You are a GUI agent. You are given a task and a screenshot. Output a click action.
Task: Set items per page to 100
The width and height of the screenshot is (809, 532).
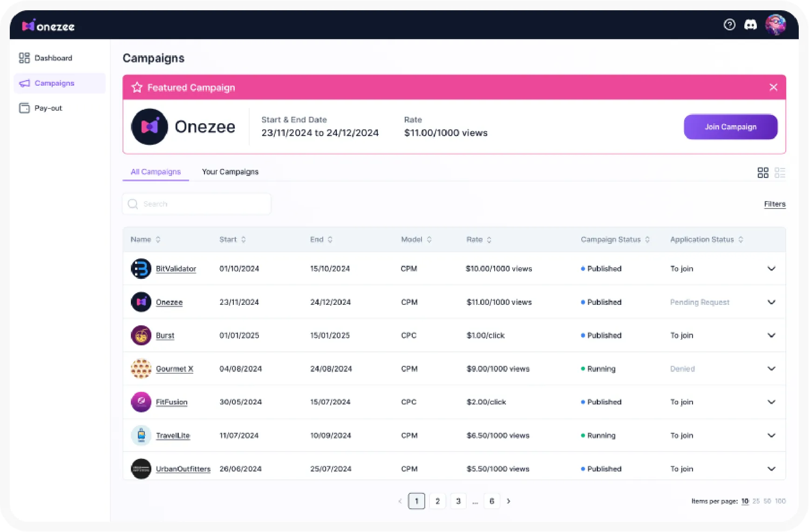781,501
